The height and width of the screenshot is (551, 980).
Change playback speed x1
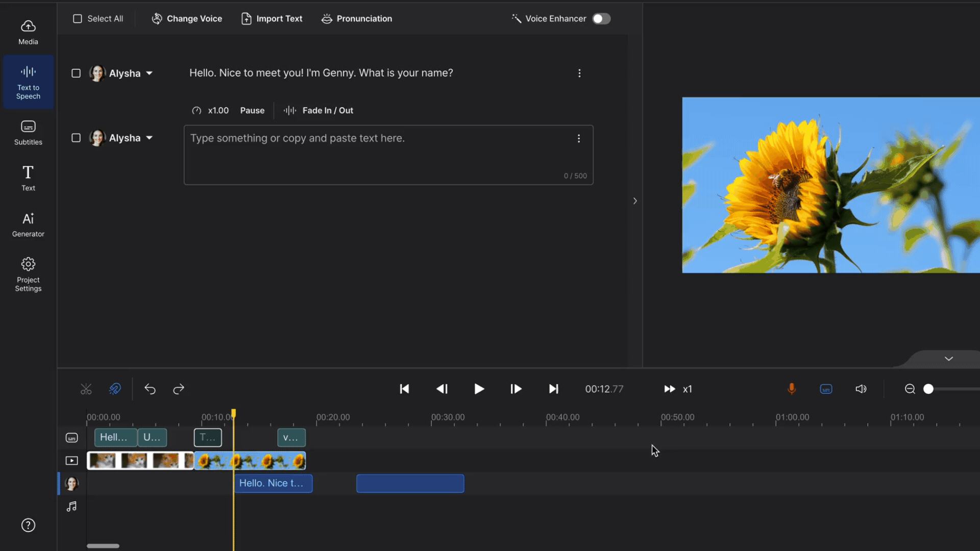[678, 389]
